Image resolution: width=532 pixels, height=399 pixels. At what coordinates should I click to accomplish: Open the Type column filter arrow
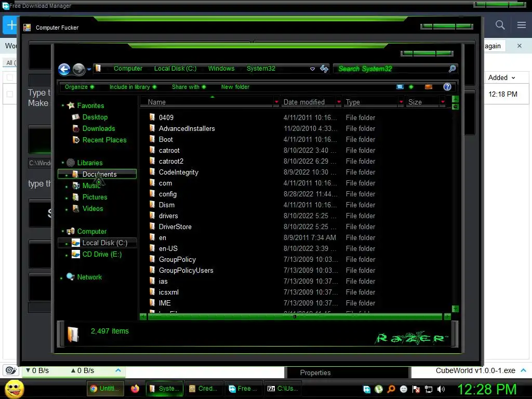tap(402, 102)
